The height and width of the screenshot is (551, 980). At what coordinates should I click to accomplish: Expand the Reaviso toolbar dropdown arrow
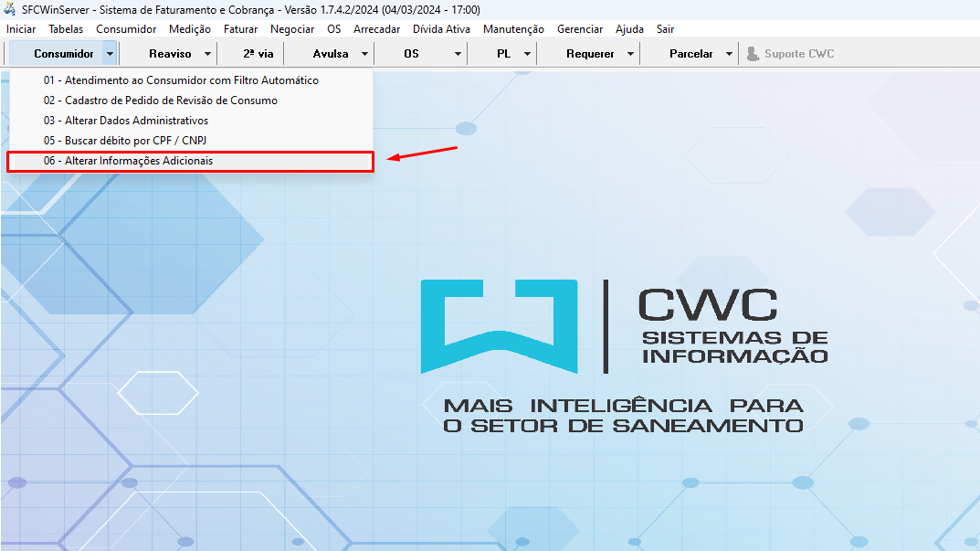[208, 54]
